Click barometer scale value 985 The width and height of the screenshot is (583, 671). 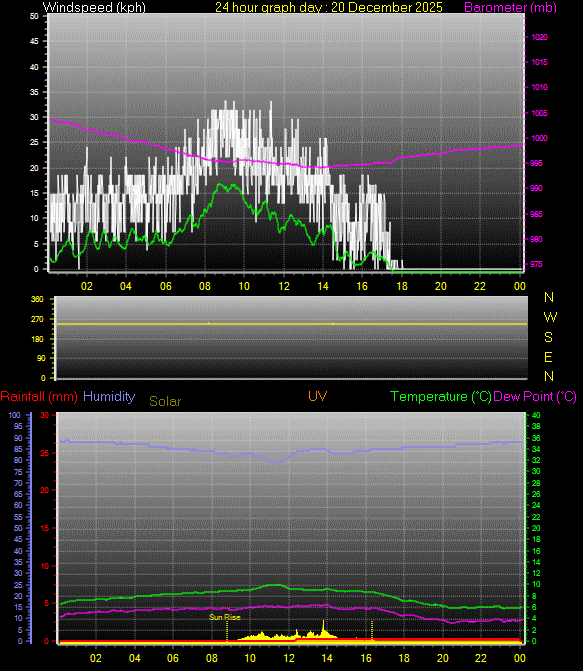coord(537,214)
